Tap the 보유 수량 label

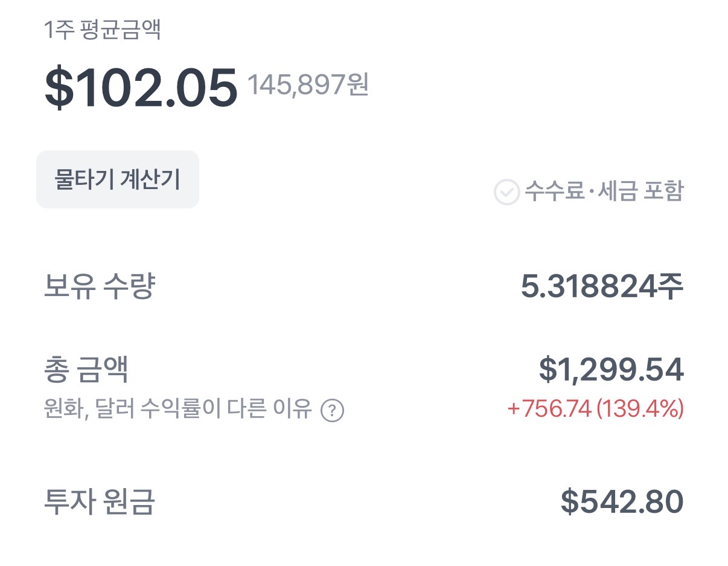point(100,287)
